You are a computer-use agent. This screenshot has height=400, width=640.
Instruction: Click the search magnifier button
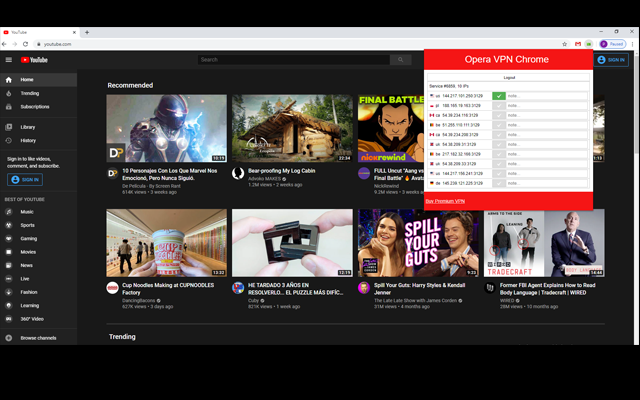coord(400,60)
